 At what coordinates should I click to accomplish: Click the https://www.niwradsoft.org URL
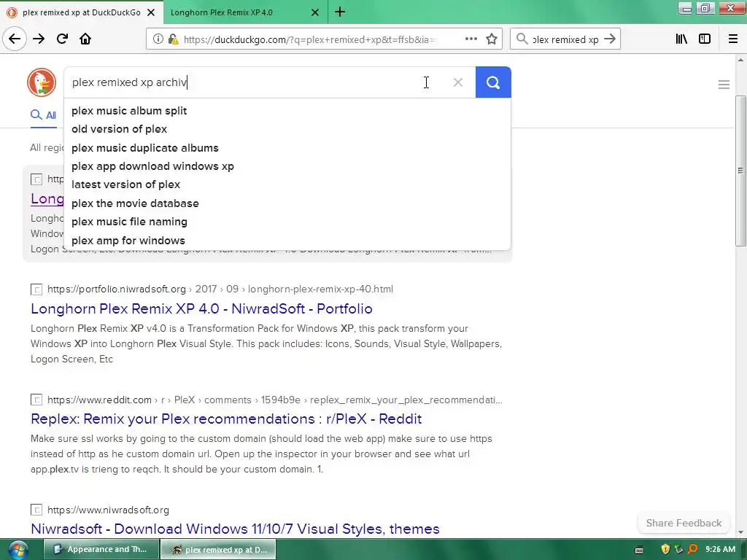point(108,510)
